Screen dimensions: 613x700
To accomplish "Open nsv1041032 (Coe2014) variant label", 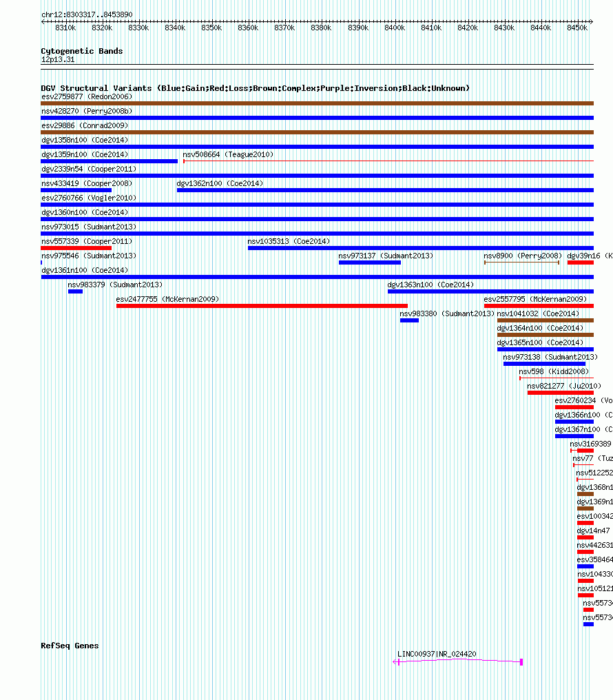I will pyautogui.click(x=538, y=314).
